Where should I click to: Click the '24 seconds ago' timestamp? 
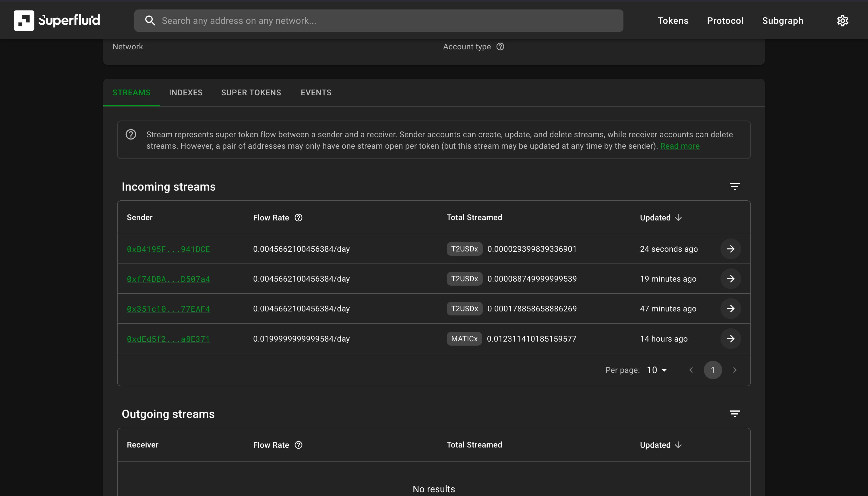coord(669,249)
